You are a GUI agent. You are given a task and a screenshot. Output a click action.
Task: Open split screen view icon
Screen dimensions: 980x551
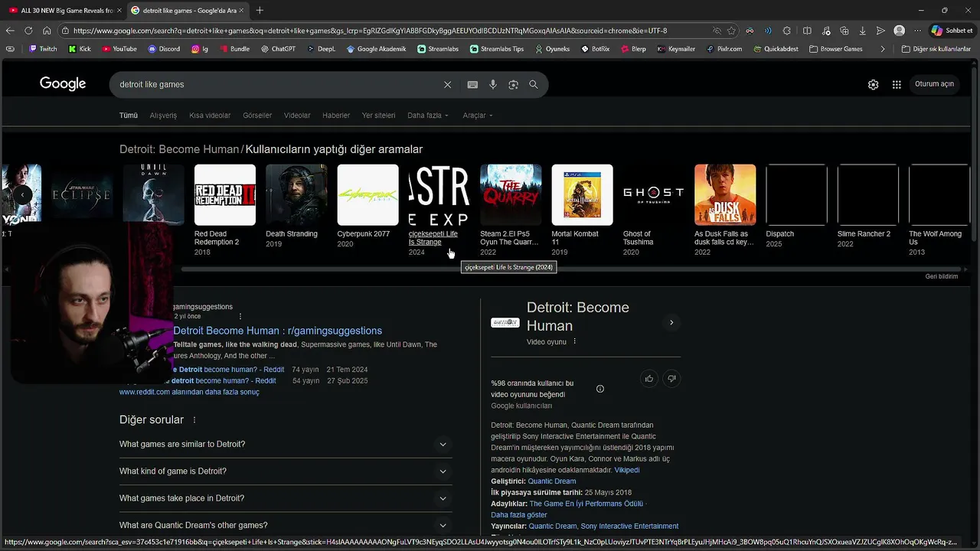click(x=807, y=31)
